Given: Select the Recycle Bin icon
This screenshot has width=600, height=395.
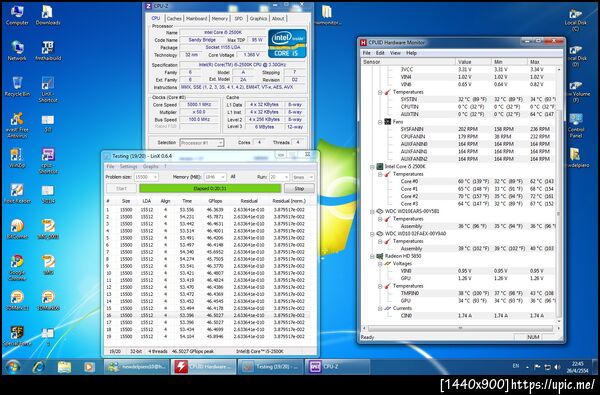Looking at the screenshot, I should point(17,87).
